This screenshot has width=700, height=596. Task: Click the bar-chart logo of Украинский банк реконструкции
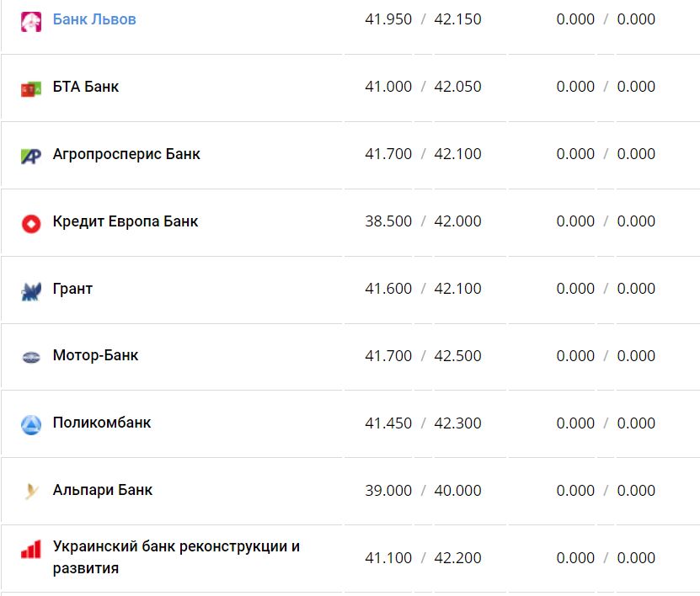(32, 548)
